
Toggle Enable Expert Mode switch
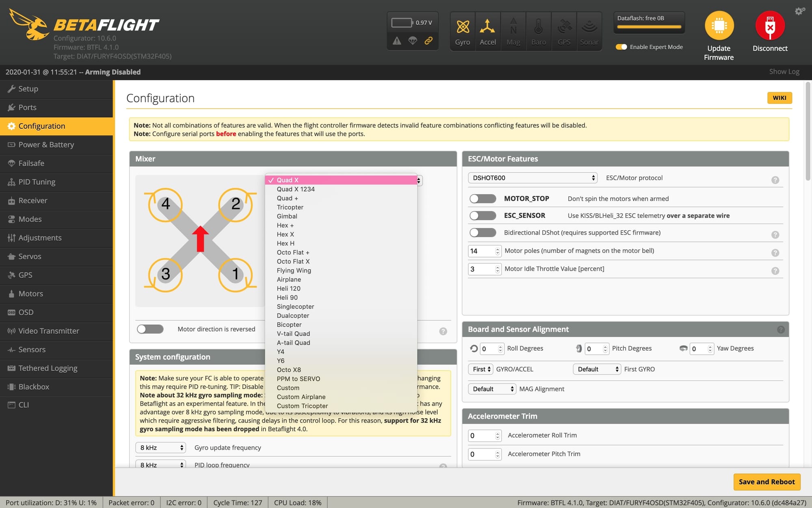(621, 47)
